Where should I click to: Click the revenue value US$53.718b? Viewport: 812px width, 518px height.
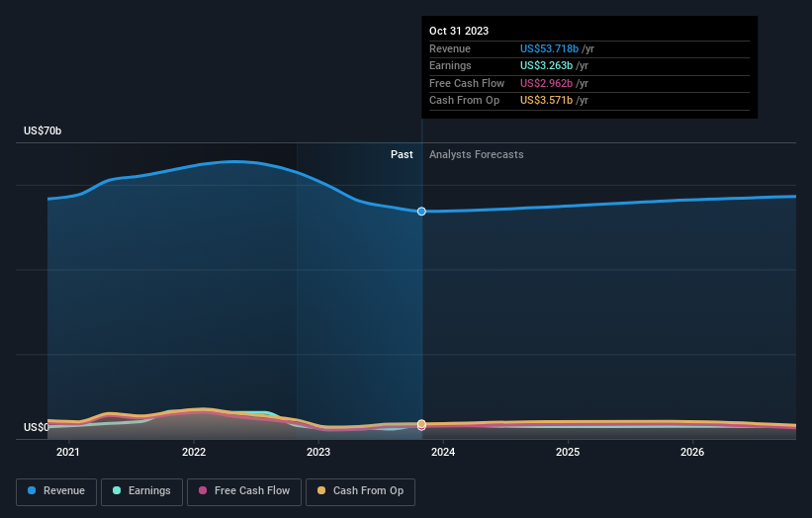[549, 48]
